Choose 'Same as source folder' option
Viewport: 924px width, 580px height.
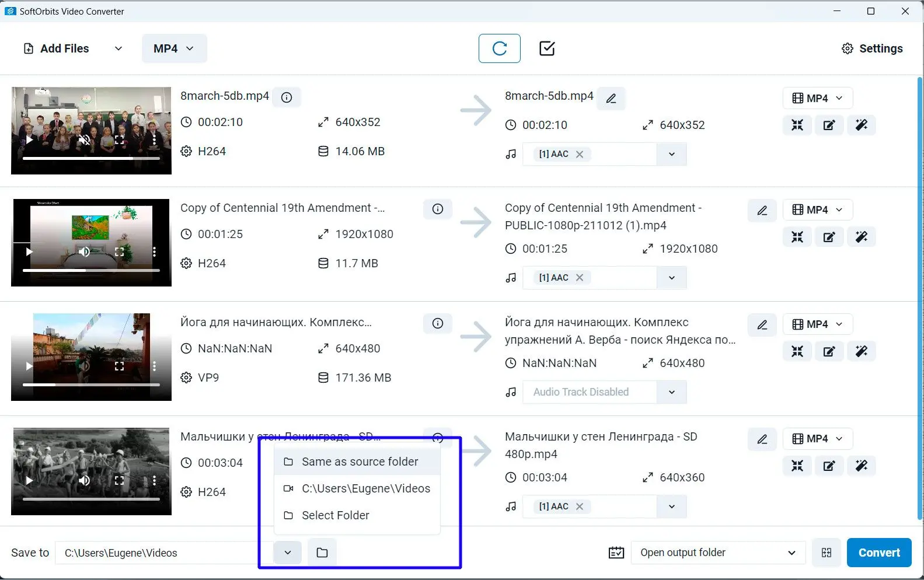[x=360, y=462]
